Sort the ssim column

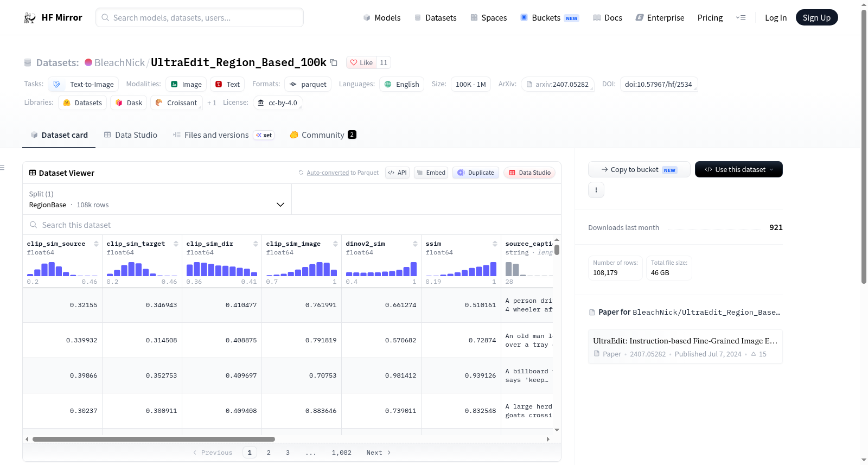click(495, 244)
